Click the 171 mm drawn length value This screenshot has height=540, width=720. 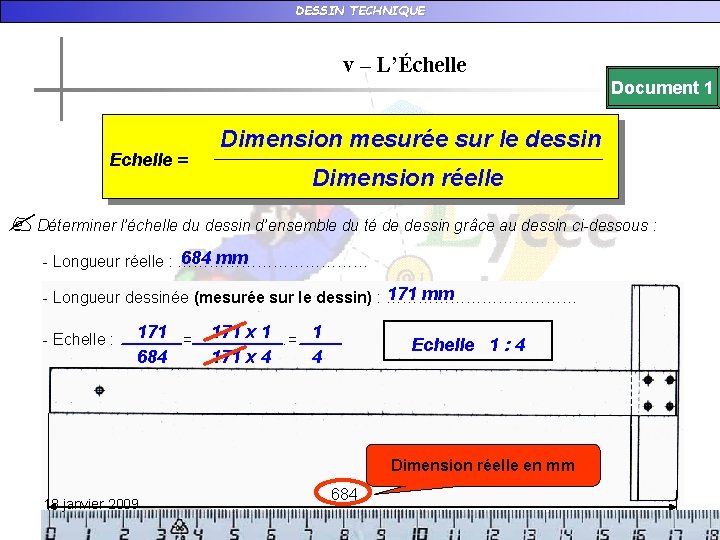[x=421, y=294]
